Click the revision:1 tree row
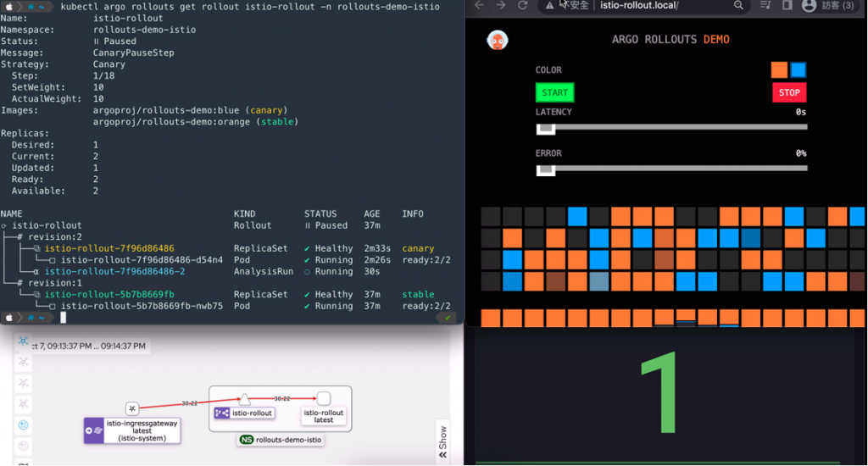The height and width of the screenshot is (466, 868). point(50,283)
